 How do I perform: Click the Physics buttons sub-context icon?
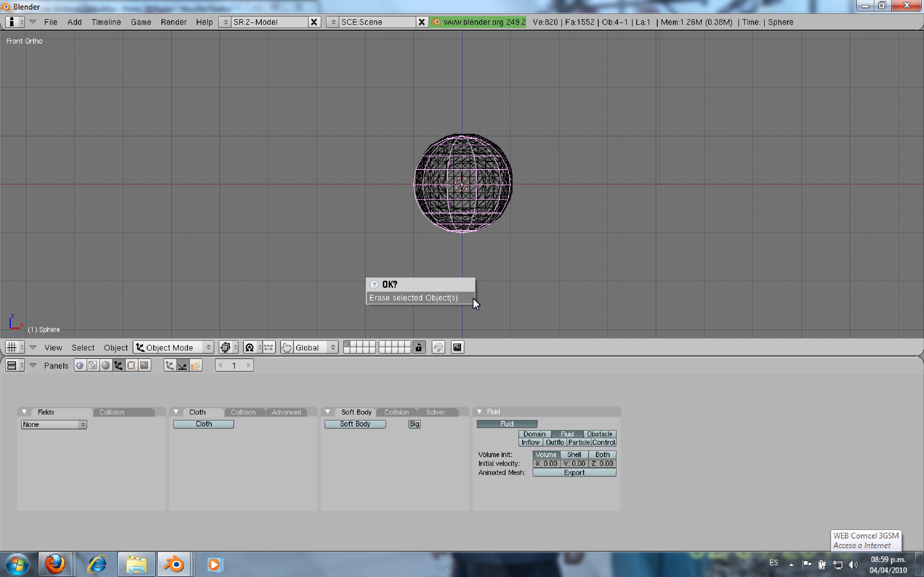[183, 365]
